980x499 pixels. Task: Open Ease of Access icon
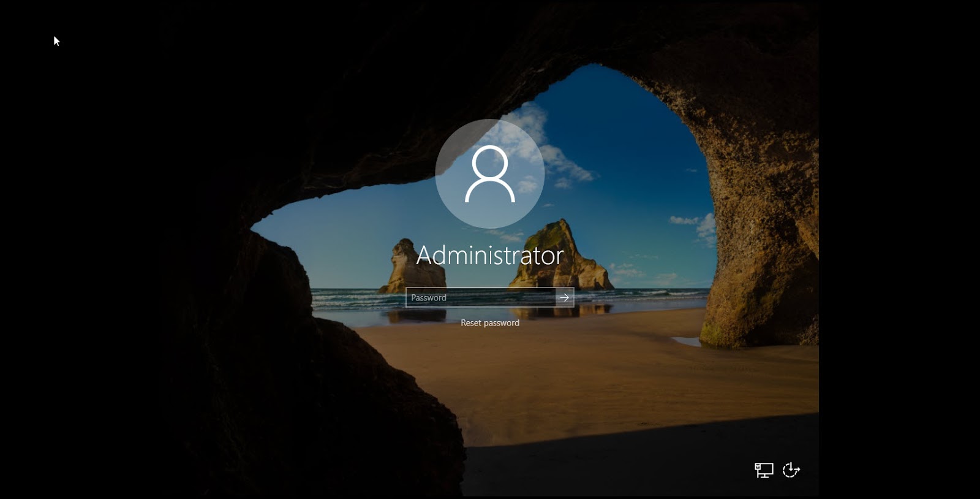tap(791, 470)
